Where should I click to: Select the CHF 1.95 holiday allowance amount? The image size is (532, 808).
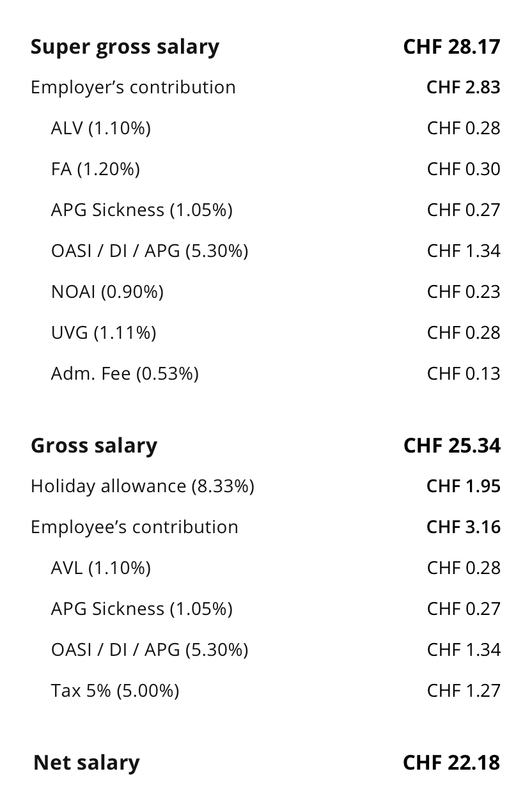463,486
